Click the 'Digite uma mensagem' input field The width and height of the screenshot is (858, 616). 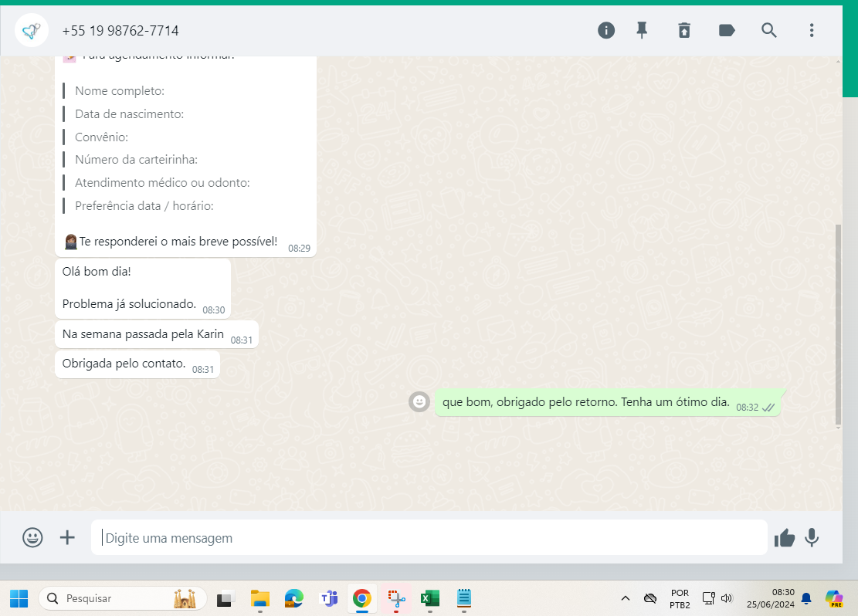[429, 538]
